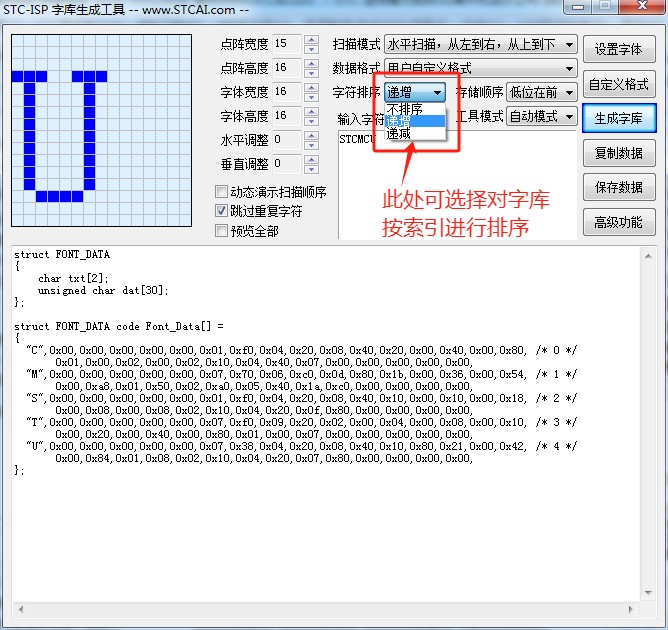
Task: Open the 扫描模式 dropdown
Action: click(x=480, y=45)
